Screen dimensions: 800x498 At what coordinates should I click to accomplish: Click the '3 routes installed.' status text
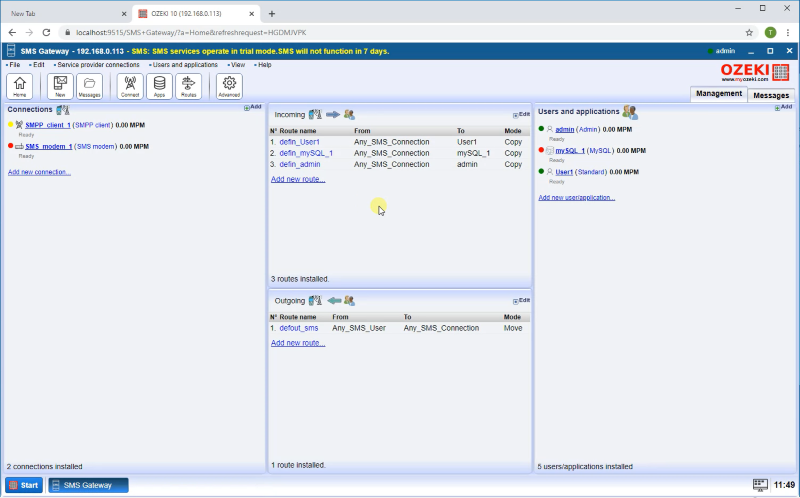coord(300,279)
